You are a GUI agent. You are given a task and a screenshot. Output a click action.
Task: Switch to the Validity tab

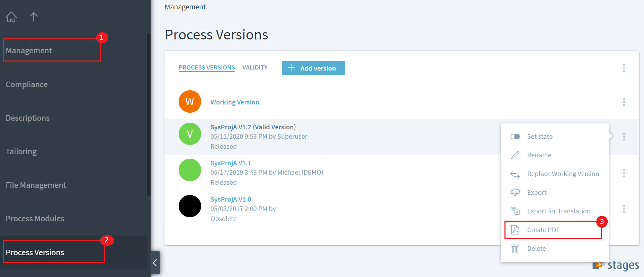tap(255, 68)
